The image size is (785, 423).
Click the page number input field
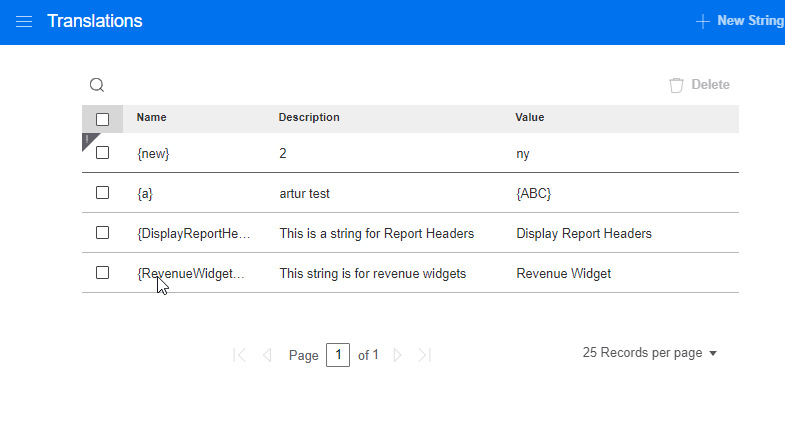tap(338, 355)
